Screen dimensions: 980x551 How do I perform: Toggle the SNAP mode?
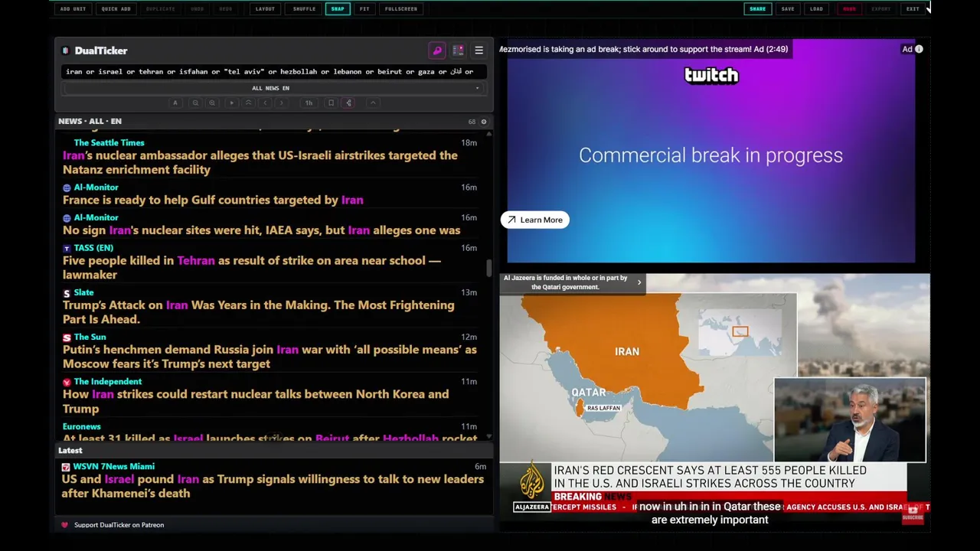coord(338,9)
